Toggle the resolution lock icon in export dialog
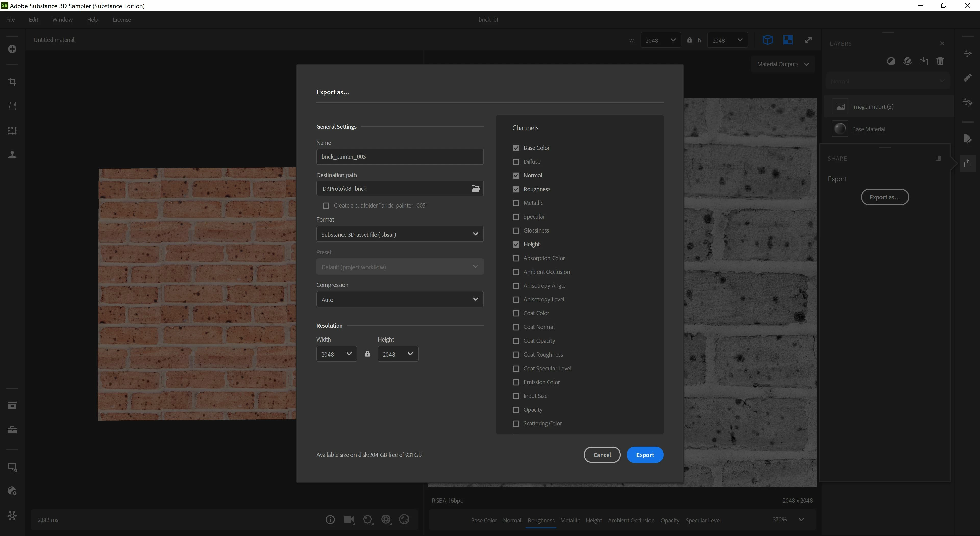 pos(367,354)
